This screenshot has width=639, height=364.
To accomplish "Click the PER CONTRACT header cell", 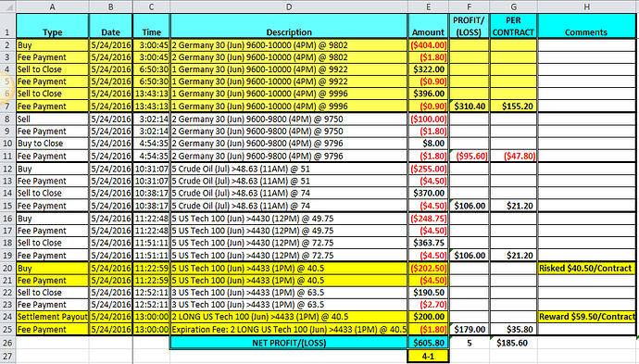I will 513,26.
